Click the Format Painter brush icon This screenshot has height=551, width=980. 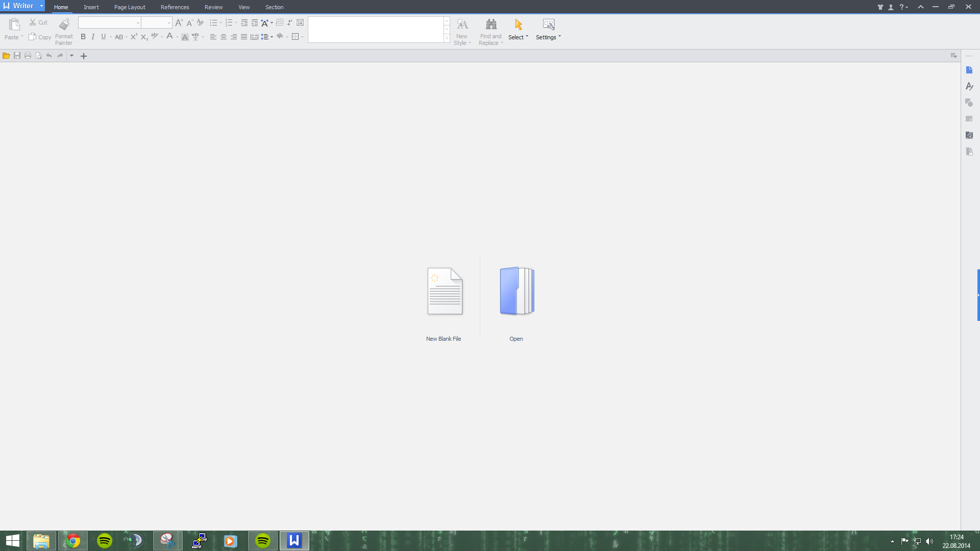coord(64,24)
